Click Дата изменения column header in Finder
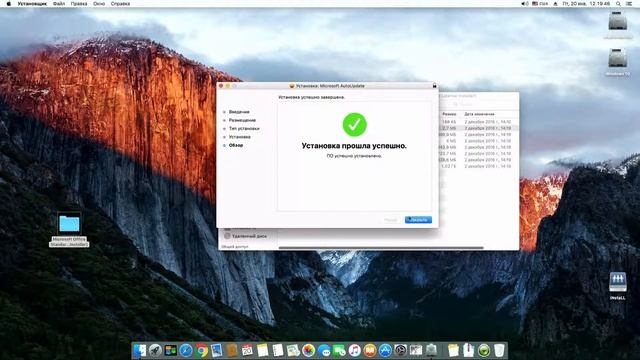This screenshot has width=640, height=360. [479, 114]
